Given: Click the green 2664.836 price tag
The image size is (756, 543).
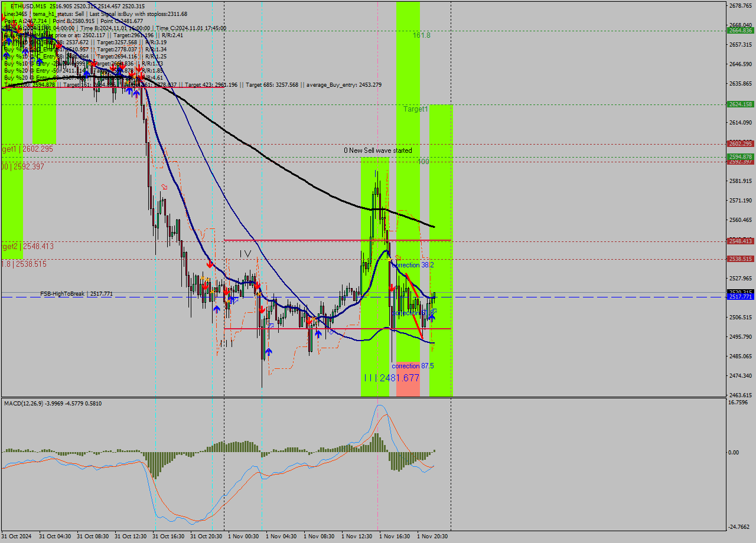Looking at the screenshot, I should (x=739, y=30).
